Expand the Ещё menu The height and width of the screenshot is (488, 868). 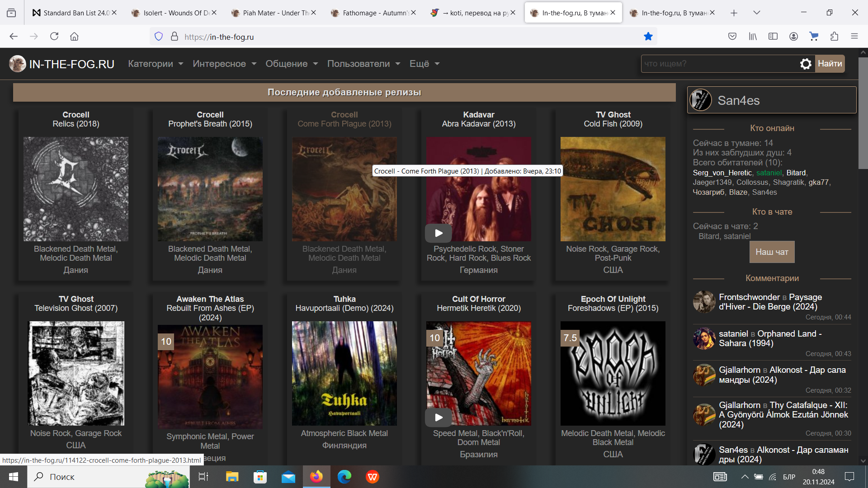click(x=425, y=64)
